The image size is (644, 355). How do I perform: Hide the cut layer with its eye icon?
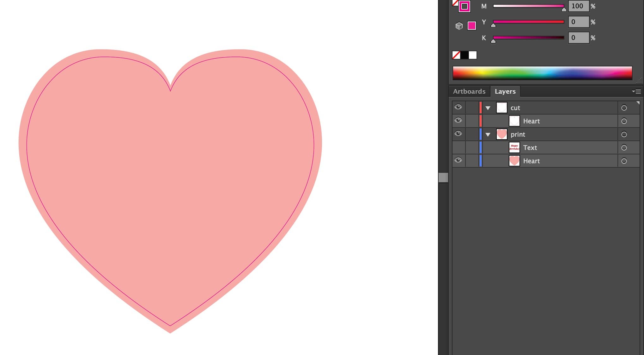coord(458,107)
